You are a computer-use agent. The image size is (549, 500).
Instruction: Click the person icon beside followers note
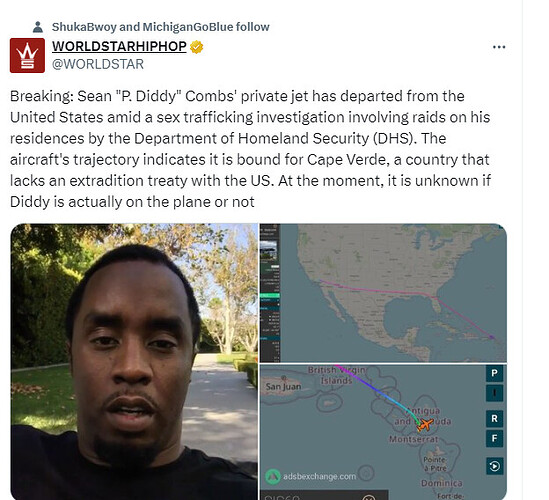[38, 27]
